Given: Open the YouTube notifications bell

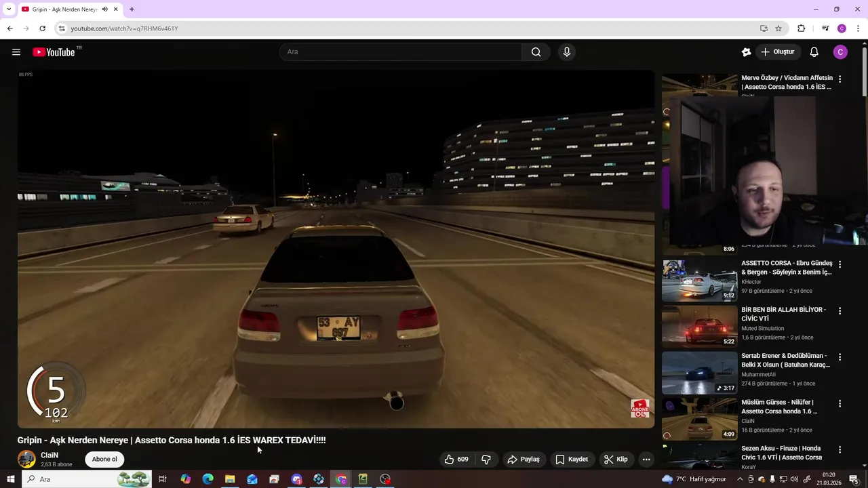Looking at the screenshot, I should [x=814, y=52].
